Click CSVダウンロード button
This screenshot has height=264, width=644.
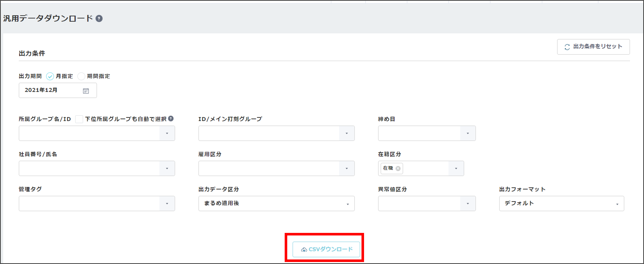click(x=326, y=249)
